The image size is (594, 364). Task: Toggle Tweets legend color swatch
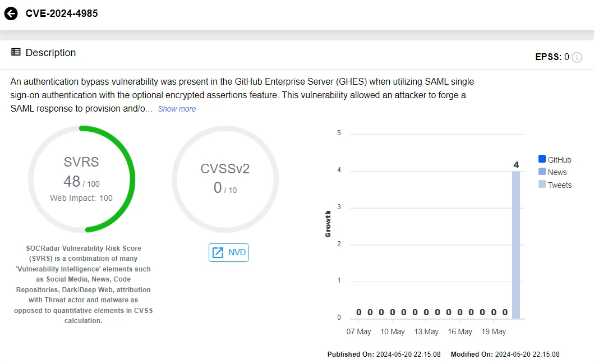coord(542,185)
